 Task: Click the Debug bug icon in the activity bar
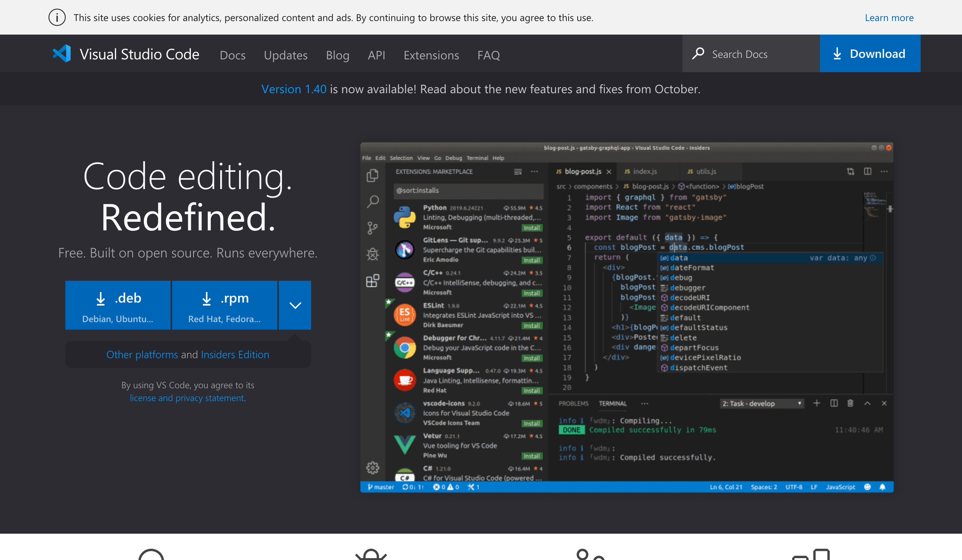(x=372, y=254)
